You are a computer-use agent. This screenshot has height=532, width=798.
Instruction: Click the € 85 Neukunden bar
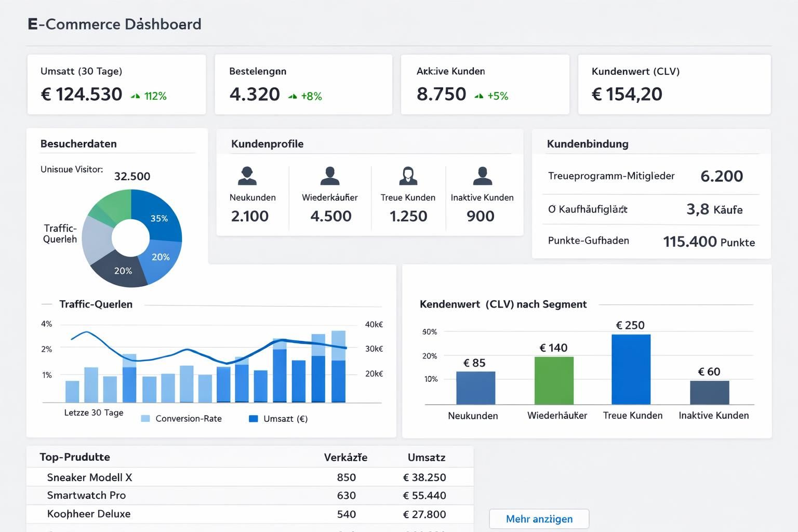475,388
